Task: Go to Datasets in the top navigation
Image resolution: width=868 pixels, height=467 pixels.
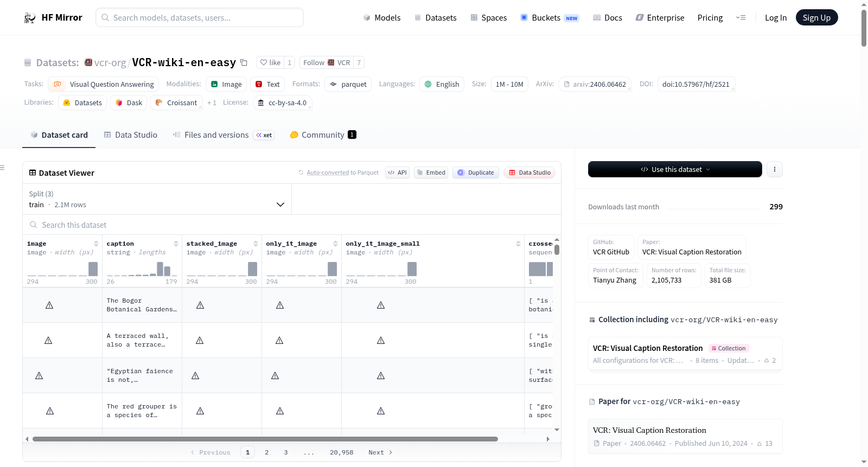Action: (435, 17)
